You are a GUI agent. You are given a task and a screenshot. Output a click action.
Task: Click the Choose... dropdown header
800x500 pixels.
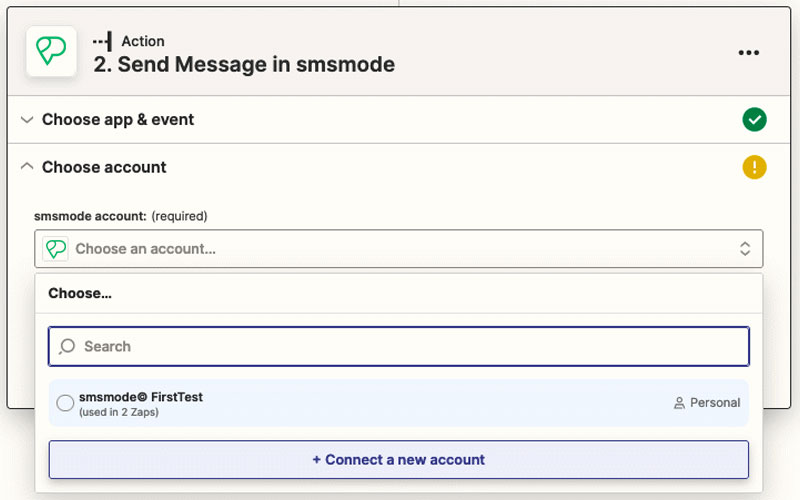click(x=80, y=293)
